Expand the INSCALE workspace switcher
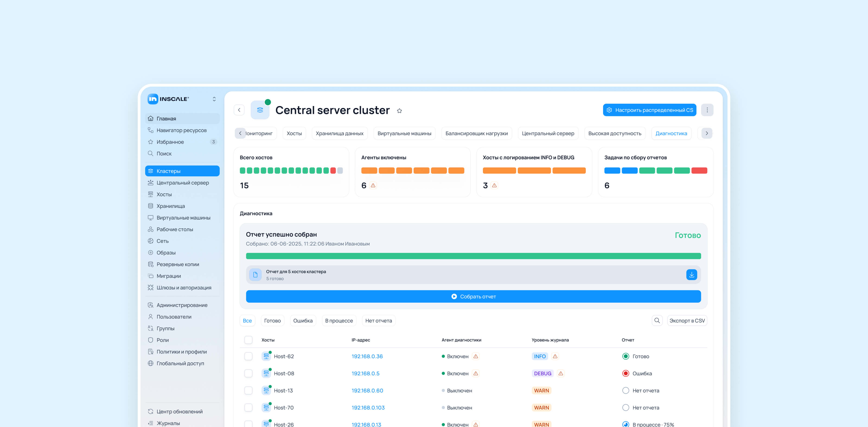The image size is (868, 427). [x=214, y=99]
